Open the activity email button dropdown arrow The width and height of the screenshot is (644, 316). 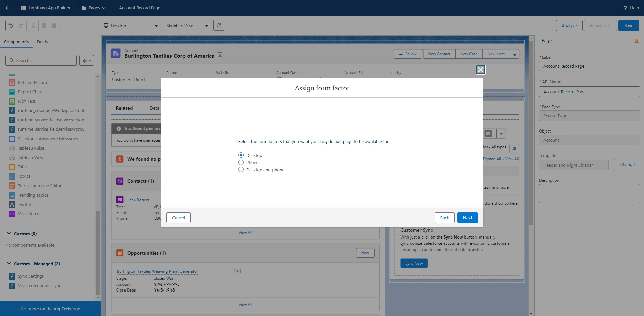click(501, 134)
